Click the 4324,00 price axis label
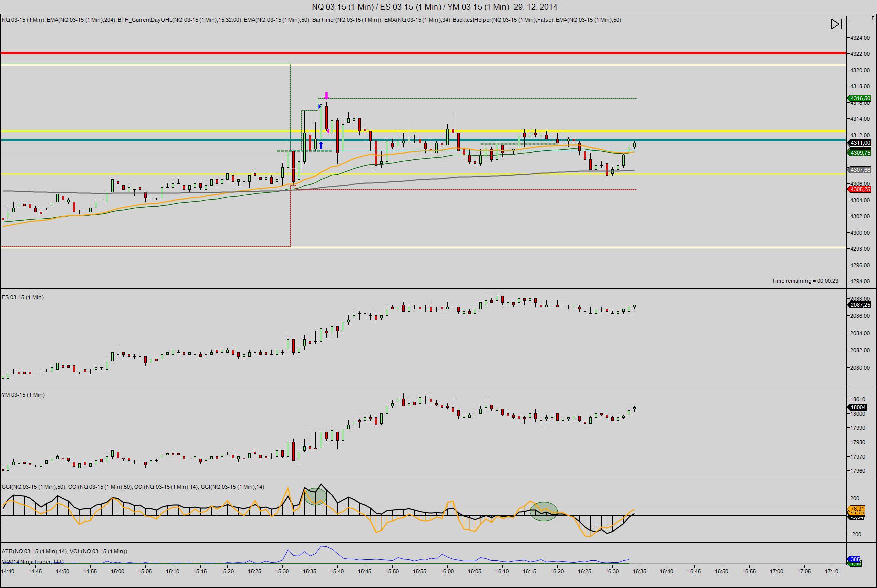This screenshot has width=877, height=588. pyautogui.click(x=860, y=38)
